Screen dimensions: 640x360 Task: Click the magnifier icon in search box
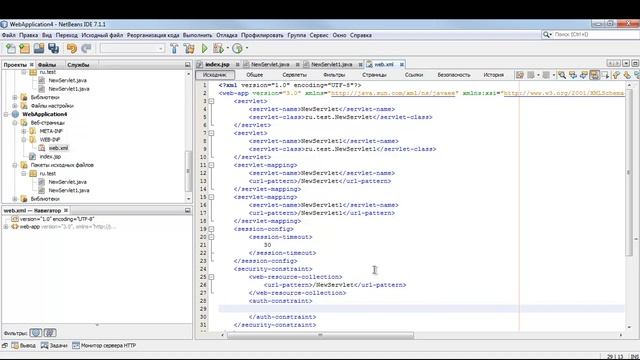[x=546, y=35]
